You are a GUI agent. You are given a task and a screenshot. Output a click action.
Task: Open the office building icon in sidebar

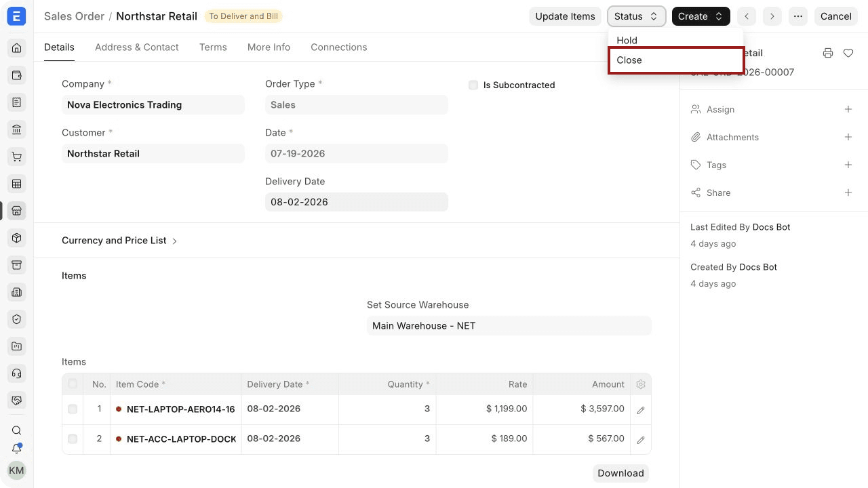point(17,292)
